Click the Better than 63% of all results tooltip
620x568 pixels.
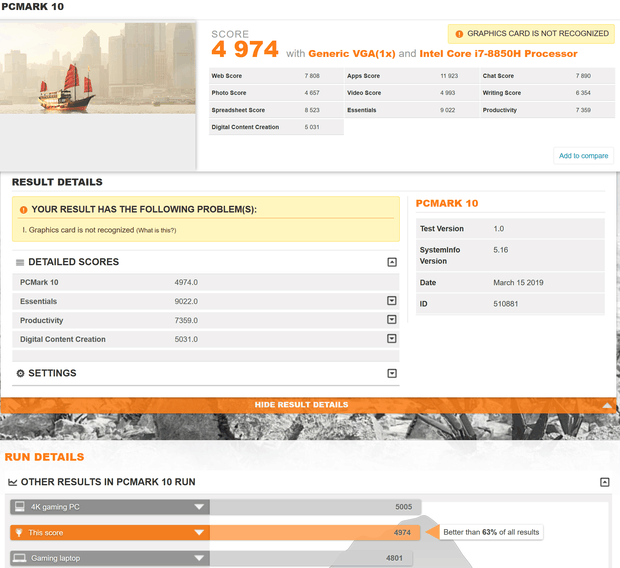[491, 532]
